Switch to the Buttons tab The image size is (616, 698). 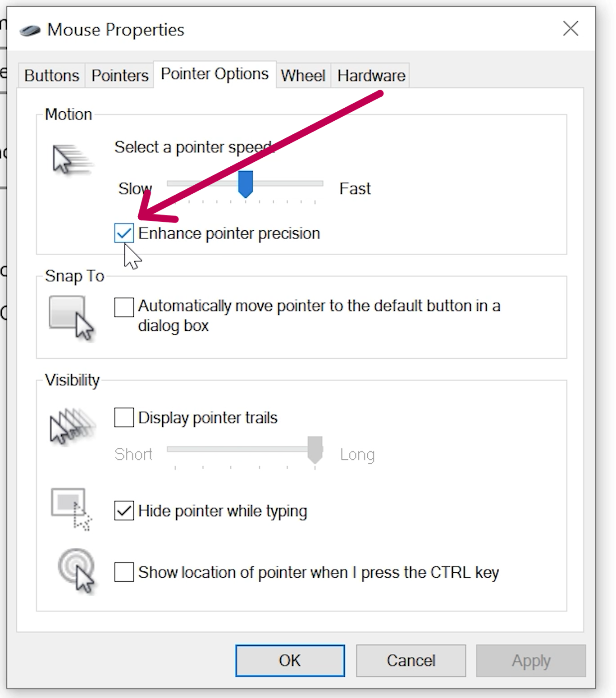click(x=52, y=75)
